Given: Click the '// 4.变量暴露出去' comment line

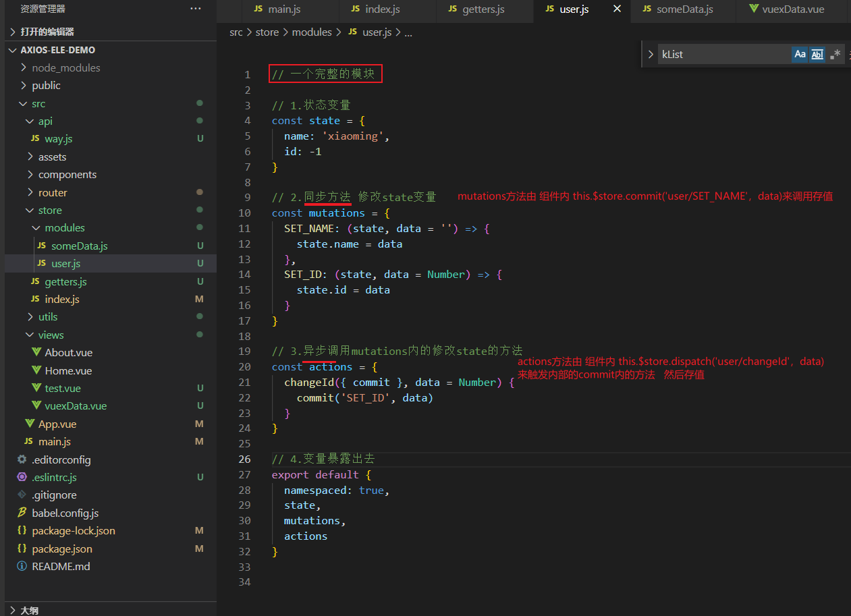Looking at the screenshot, I should (x=323, y=459).
